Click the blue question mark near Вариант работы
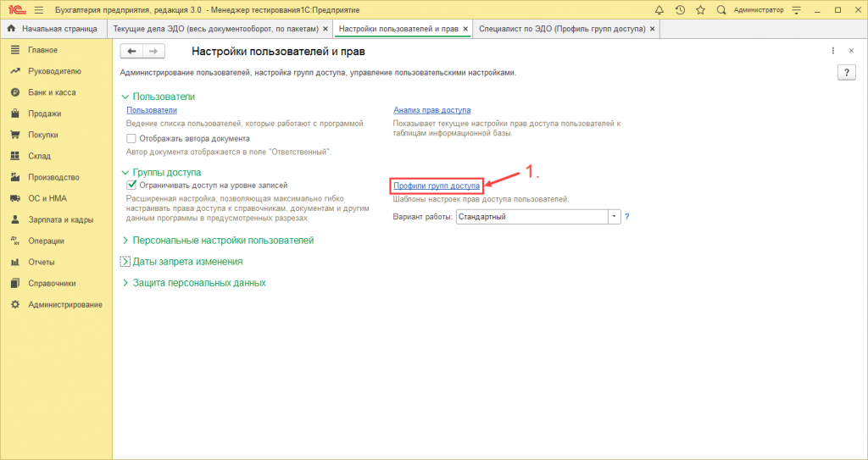Screen dimensions: 868x460 [627, 217]
